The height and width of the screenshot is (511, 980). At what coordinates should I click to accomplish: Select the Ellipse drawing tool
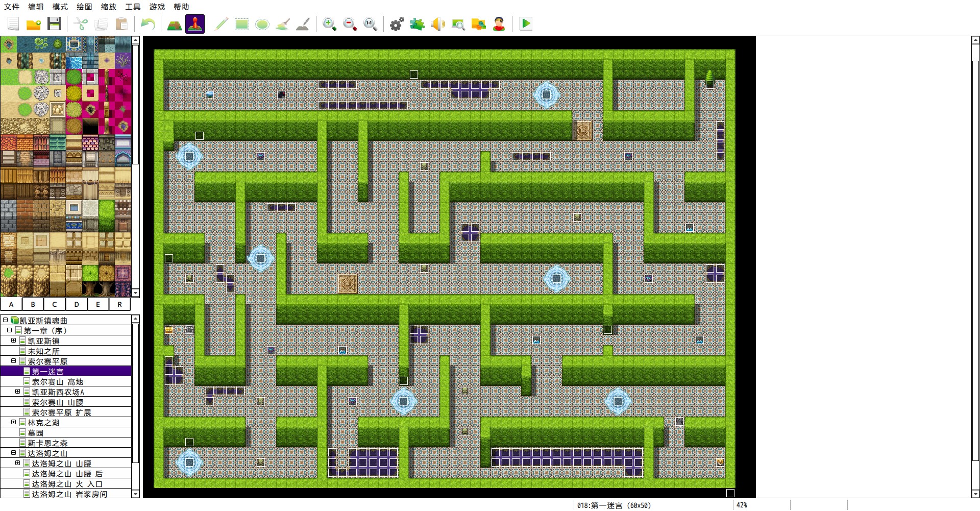[262, 24]
